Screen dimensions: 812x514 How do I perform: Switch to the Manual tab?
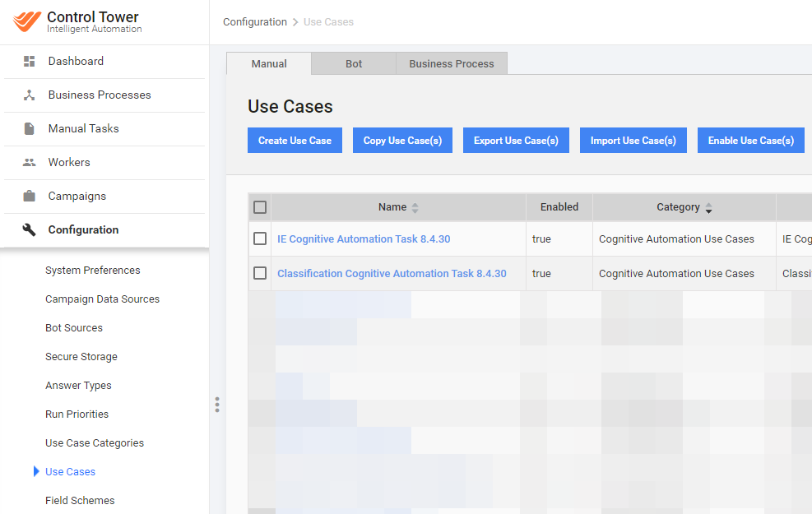269,63
